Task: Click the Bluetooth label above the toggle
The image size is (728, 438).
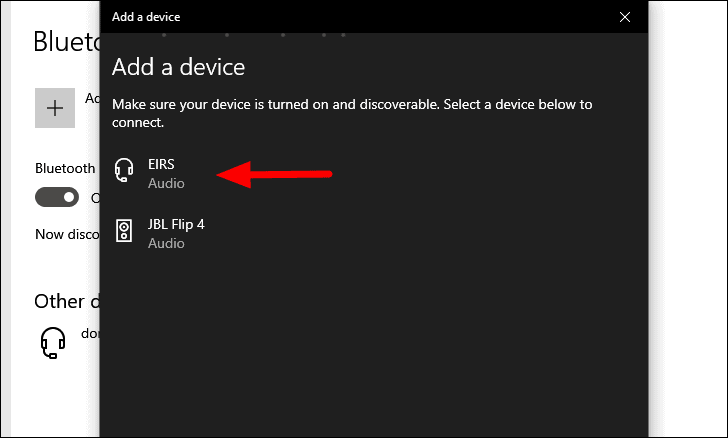Action: pyautogui.click(x=65, y=168)
